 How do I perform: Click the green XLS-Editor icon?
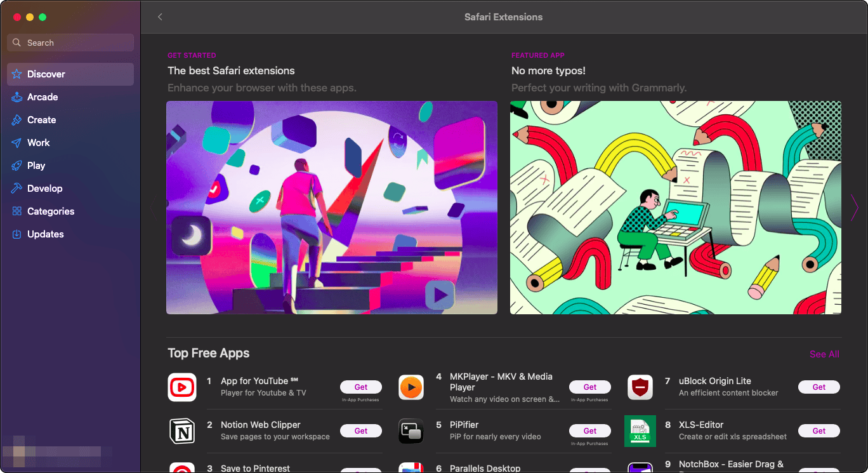tap(640, 431)
